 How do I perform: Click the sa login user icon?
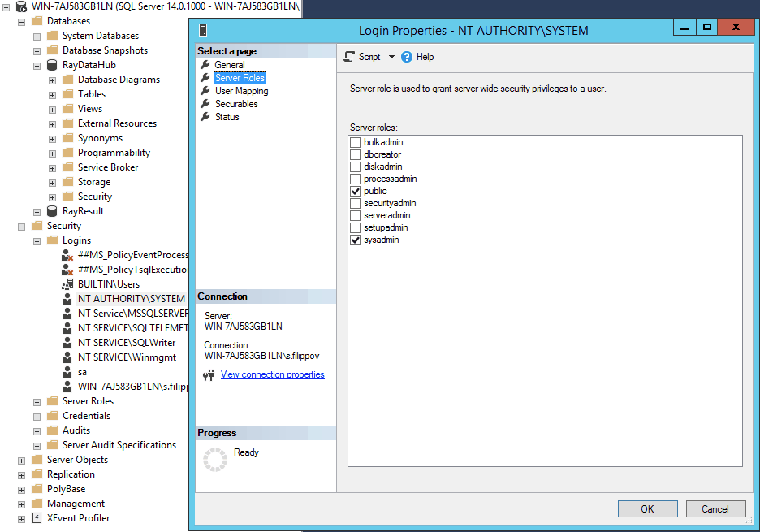pyautogui.click(x=68, y=372)
